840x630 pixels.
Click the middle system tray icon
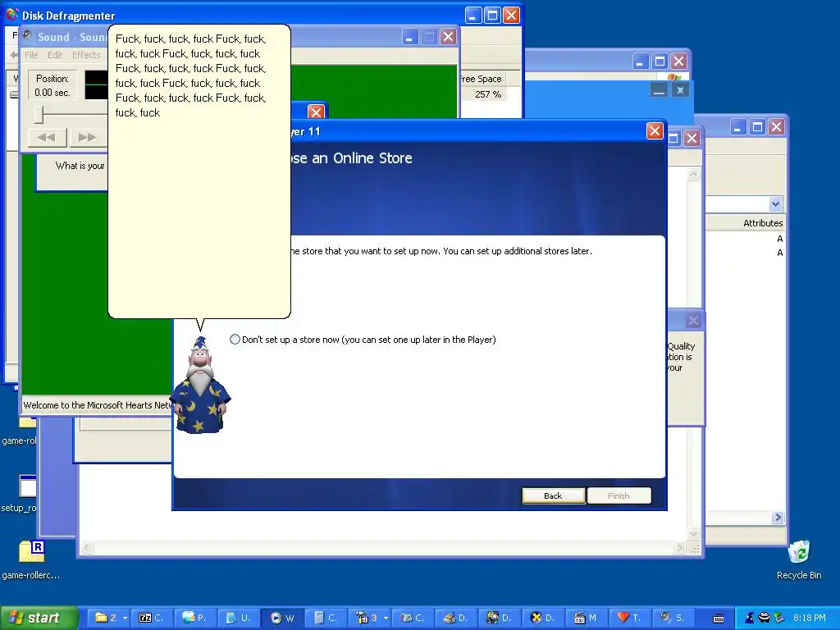pos(764,618)
